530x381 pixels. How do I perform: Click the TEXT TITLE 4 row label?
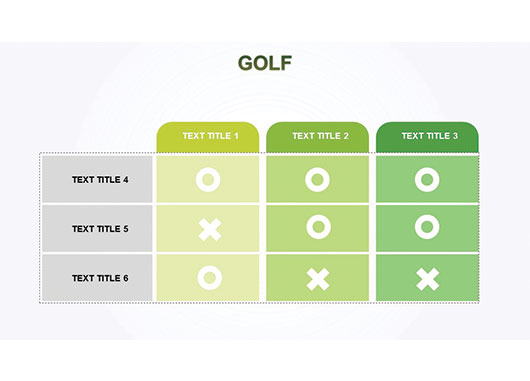point(100,180)
